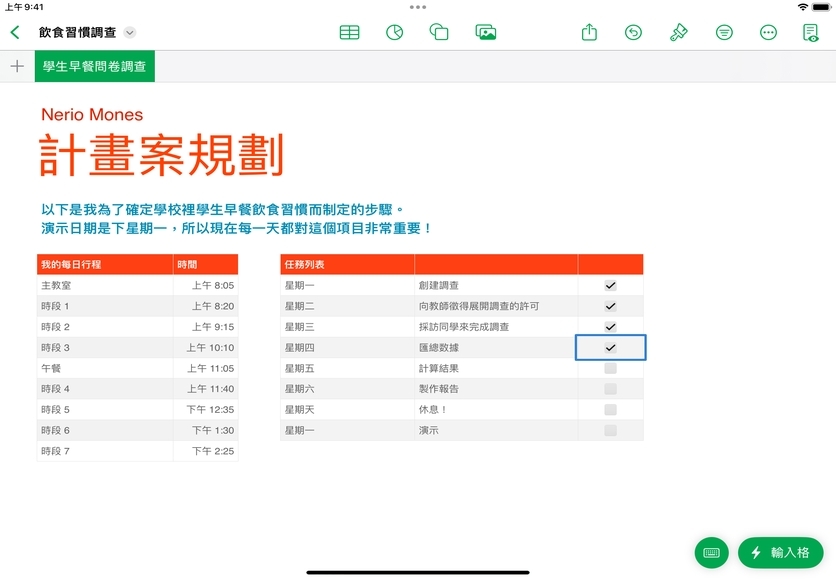Open the Format paintbrush panel
The width and height of the screenshot is (836, 580).
coord(679,32)
